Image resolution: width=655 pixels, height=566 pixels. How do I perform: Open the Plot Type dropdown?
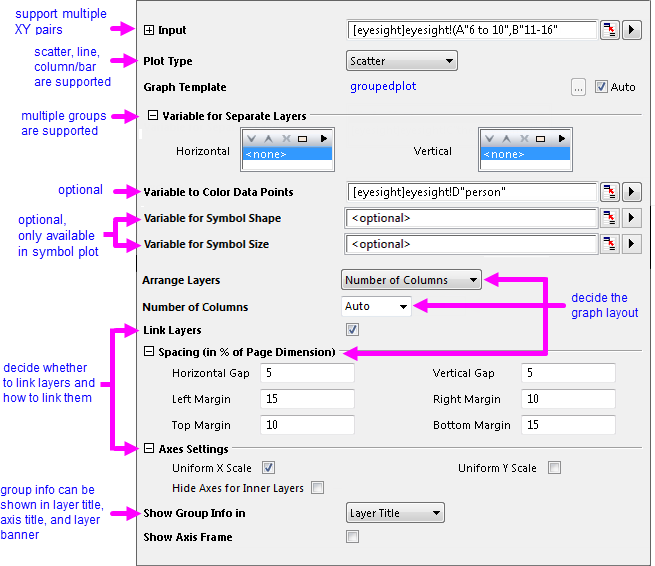click(401, 61)
